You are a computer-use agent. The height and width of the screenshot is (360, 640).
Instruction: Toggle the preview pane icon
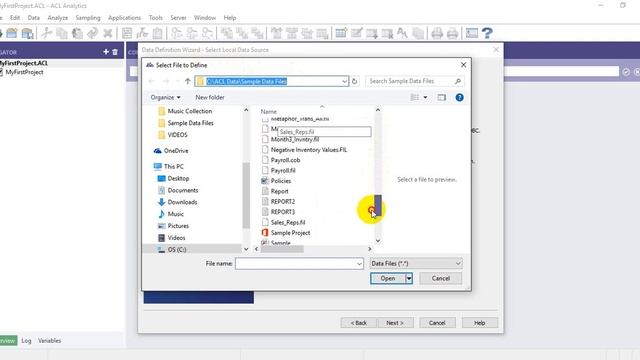click(x=442, y=98)
